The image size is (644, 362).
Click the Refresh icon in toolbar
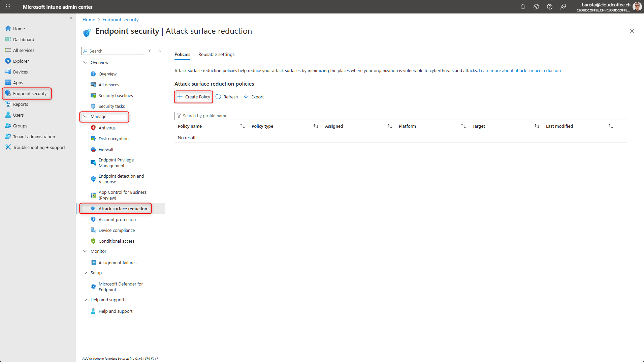[218, 97]
